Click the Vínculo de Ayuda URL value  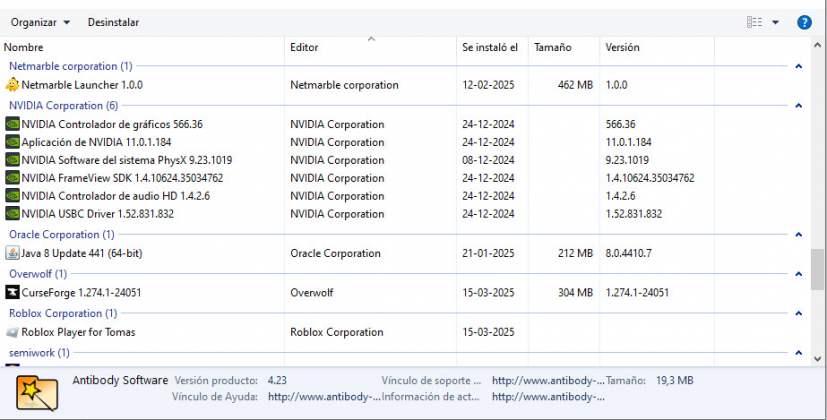click(x=324, y=397)
